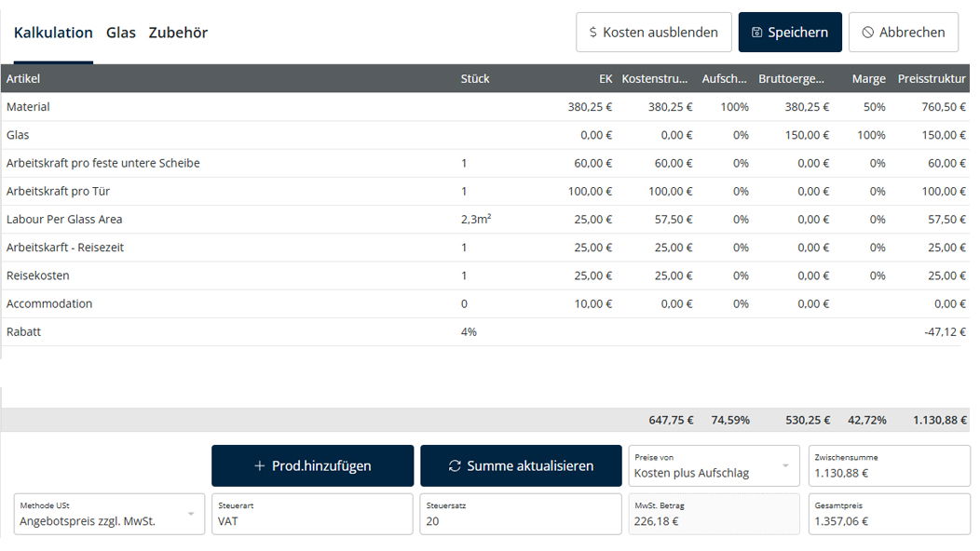Select the Marge column header
Screen dimensions: 980x551
(868, 79)
